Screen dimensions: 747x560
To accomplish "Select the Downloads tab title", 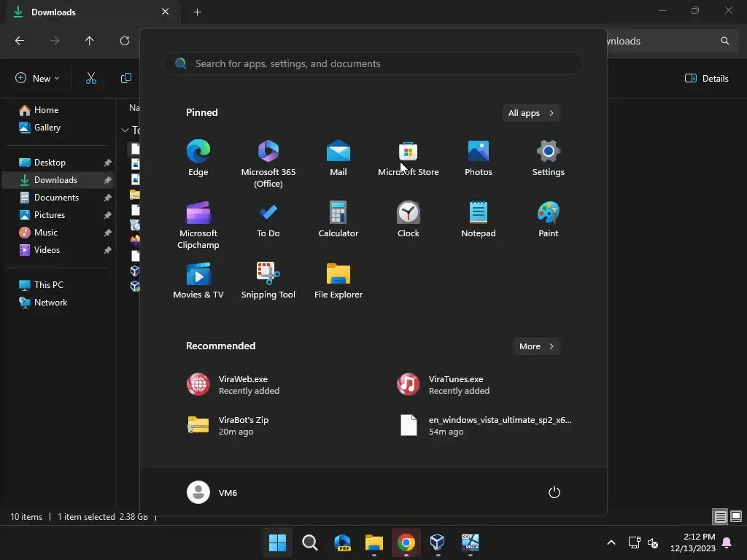I will pos(53,12).
